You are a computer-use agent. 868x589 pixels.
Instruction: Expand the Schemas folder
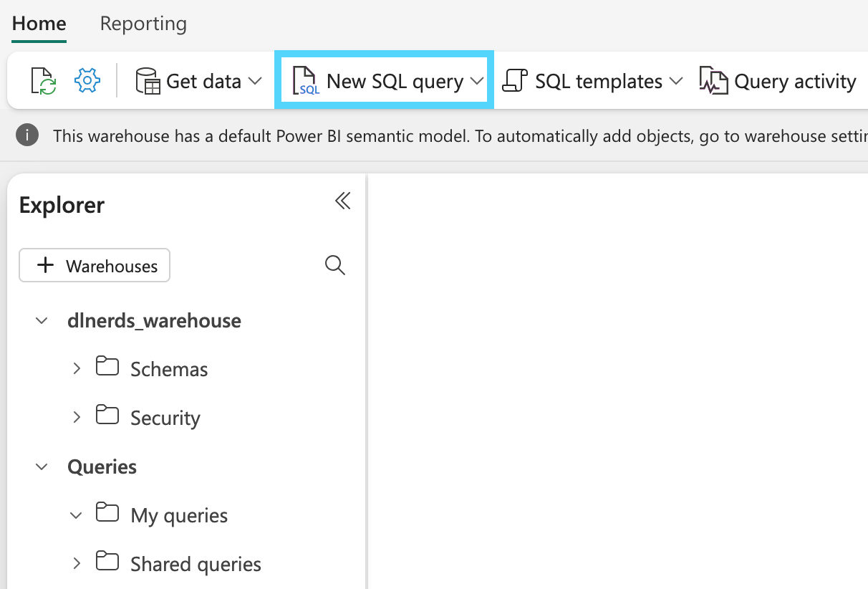(x=77, y=368)
